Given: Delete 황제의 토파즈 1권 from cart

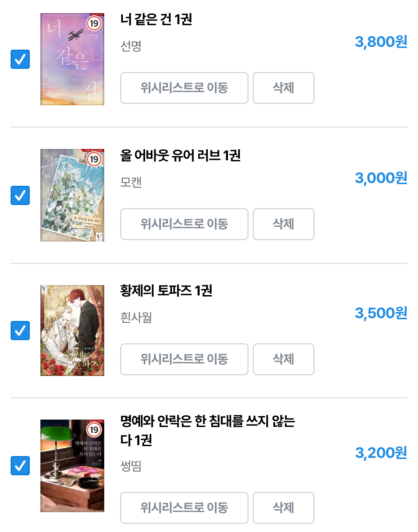Looking at the screenshot, I should click(x=284, y=359).
